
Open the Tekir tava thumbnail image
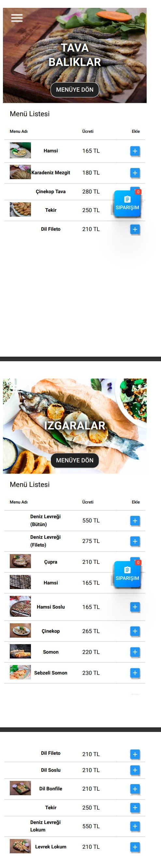(20, 209)
